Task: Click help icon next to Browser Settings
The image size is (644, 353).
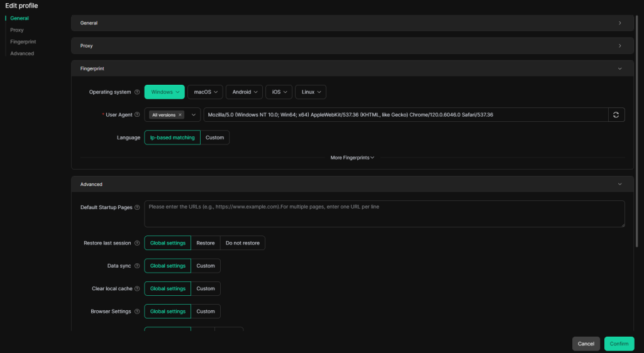Action: pos(137,312)
